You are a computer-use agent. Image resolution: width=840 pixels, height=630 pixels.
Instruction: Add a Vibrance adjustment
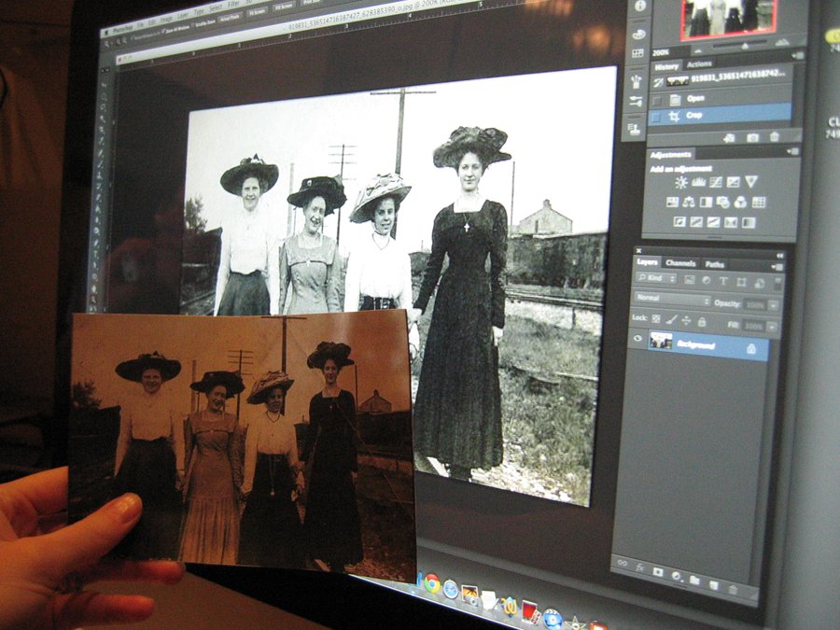click(x=751, y=182)
